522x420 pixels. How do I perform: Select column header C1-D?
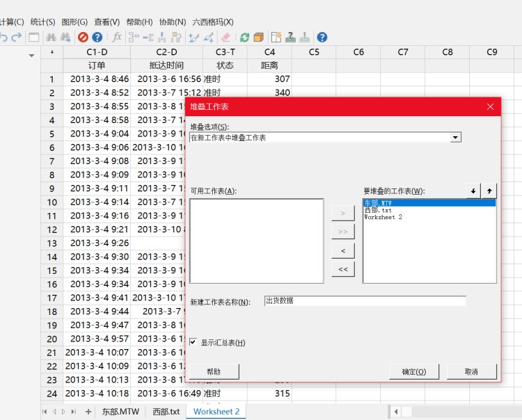click(97, 52)
